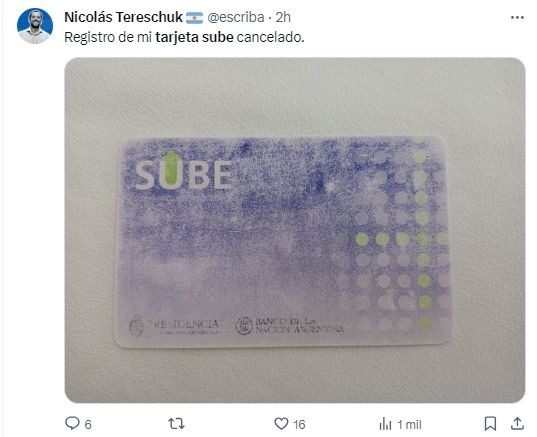
Task: Open the SUBE card photo
Action: pyautogui.click(x=295, y=230)
